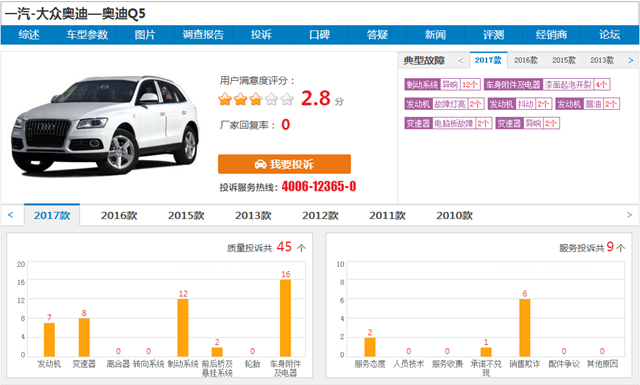Open the 口碑 tab

(x=319, y=35)
